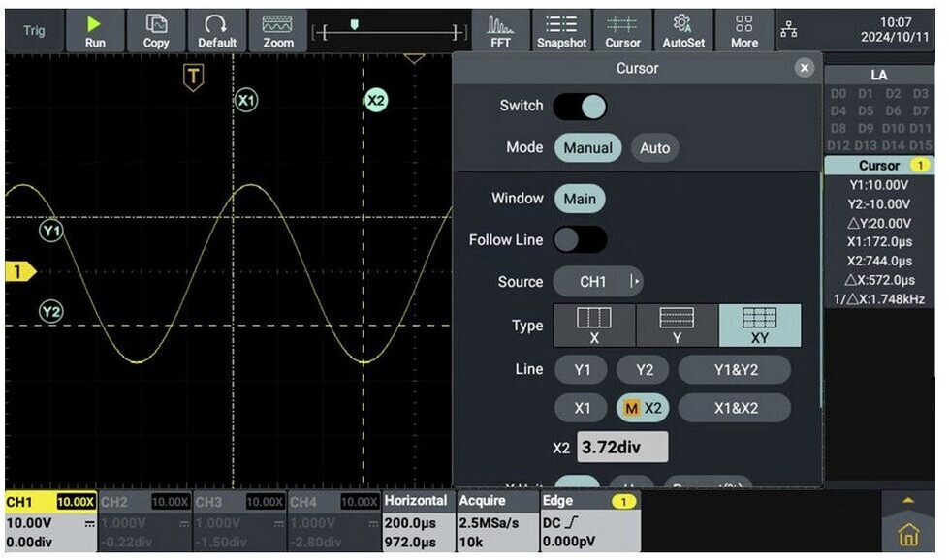Click the Cursor dialog scrollbar
This screenshot has height=560, width=949.
click(x=821, y=291)
